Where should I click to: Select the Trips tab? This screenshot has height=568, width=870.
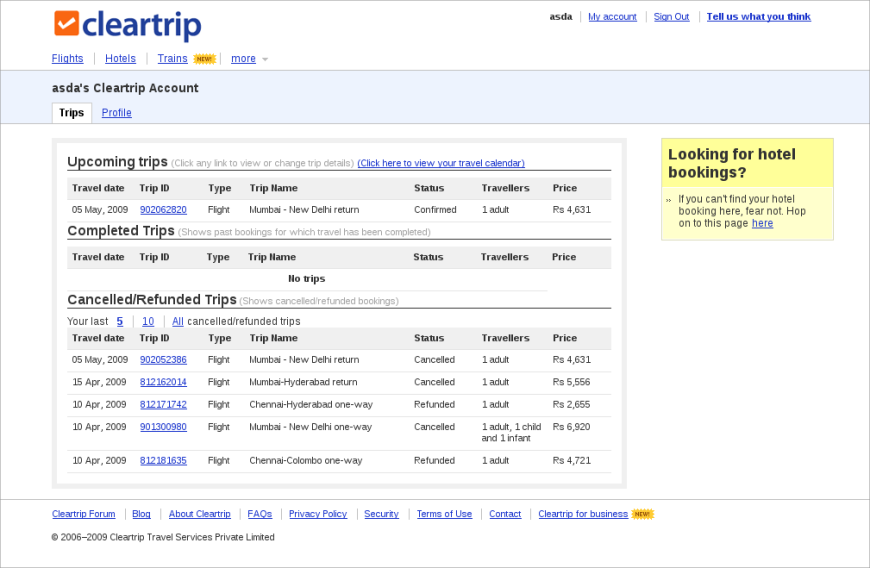[x=72, y=113]
